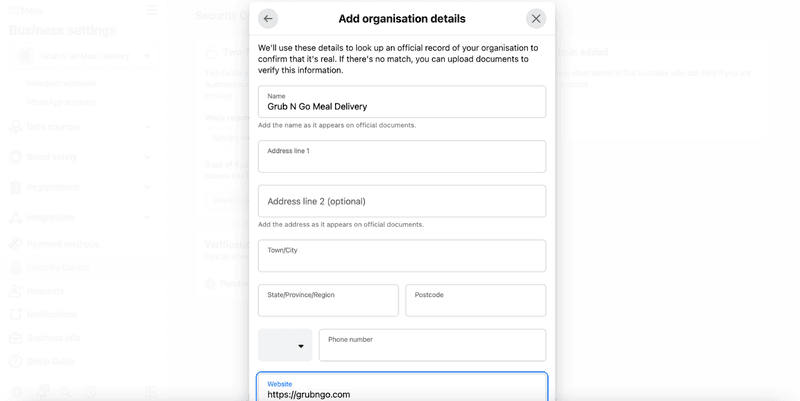The width and height of the screenshot is (800, 401).
Task: Go back using the arrow button
Action: (268, 19)
